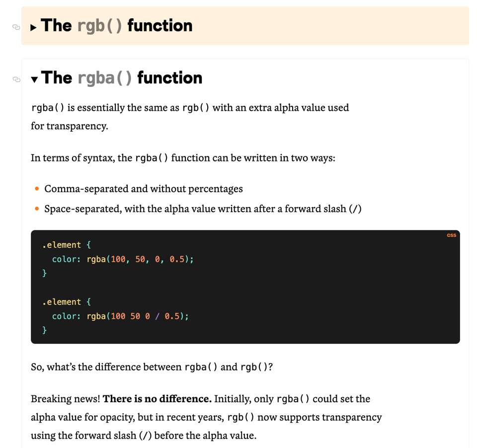Click the "Space-separated, with the alpha value" list item
The height and width of the screenshot is (448, 477).
(203, 209)
